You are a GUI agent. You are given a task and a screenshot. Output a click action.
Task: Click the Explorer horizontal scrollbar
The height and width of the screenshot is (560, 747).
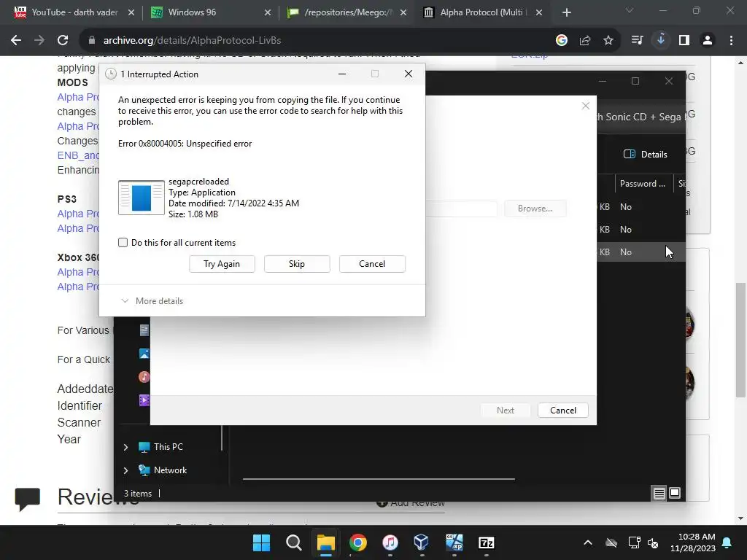(379, 479)
